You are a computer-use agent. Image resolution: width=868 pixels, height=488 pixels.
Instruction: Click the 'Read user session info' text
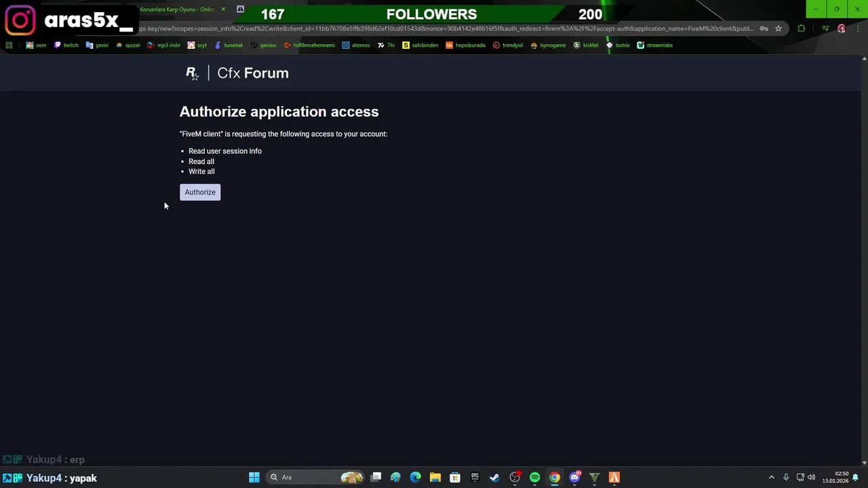pyautogui.click(x=225, y=151)
